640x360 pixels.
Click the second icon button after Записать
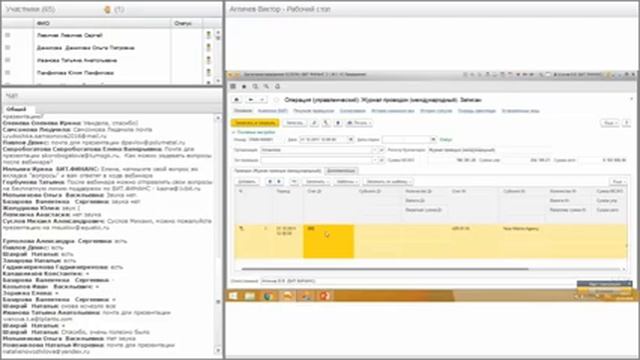[326, 123]
